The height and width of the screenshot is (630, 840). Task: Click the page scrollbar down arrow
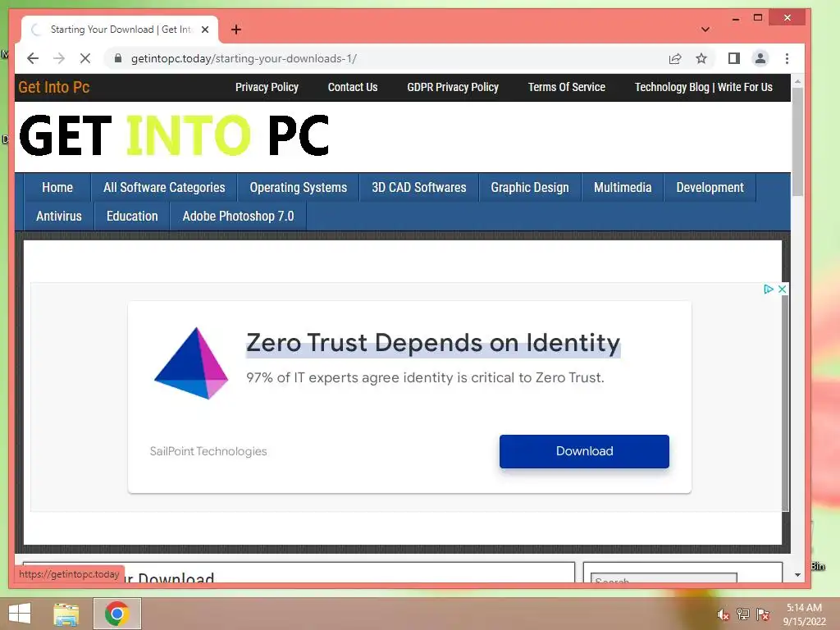click(797, 575)
